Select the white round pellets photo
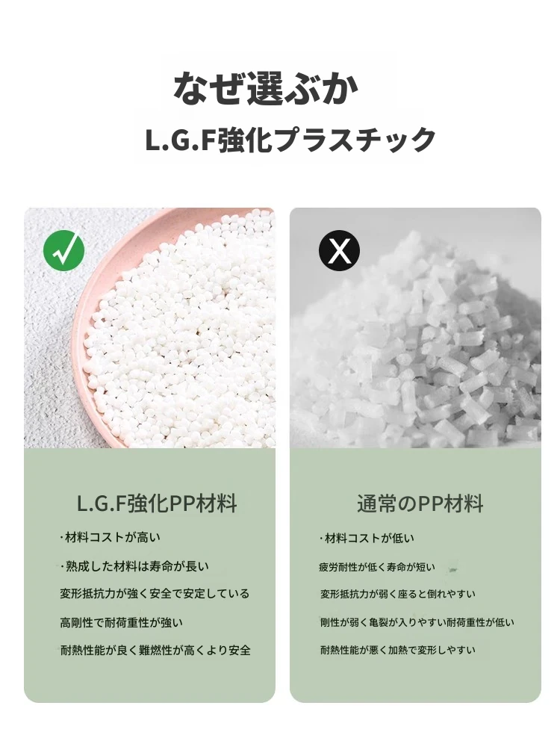 click(149, 328)
